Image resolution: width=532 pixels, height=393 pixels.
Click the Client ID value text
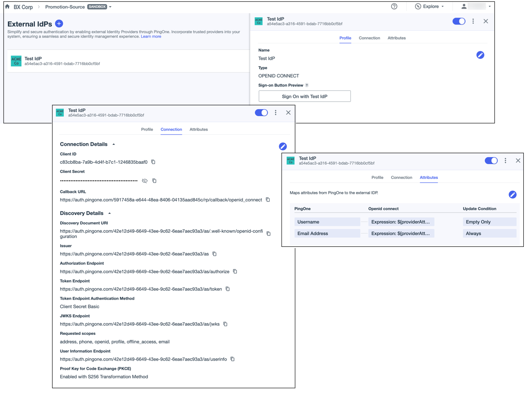click(x=104, y=162)
